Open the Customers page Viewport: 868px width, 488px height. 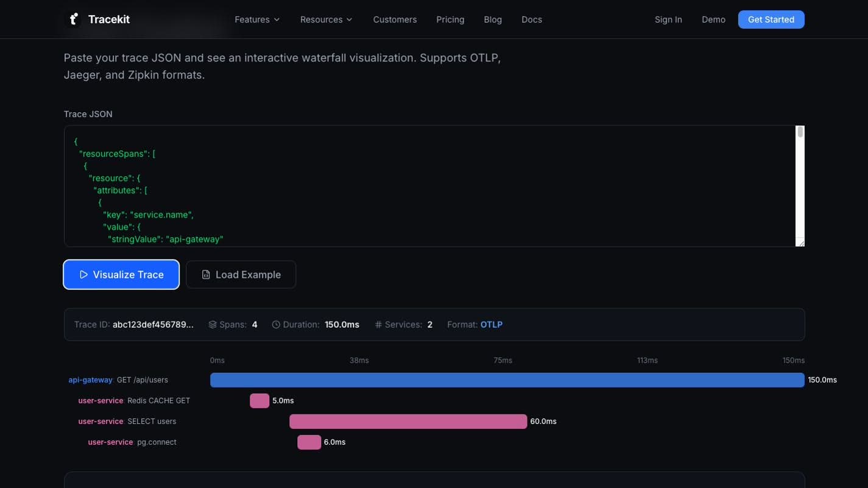395,19
